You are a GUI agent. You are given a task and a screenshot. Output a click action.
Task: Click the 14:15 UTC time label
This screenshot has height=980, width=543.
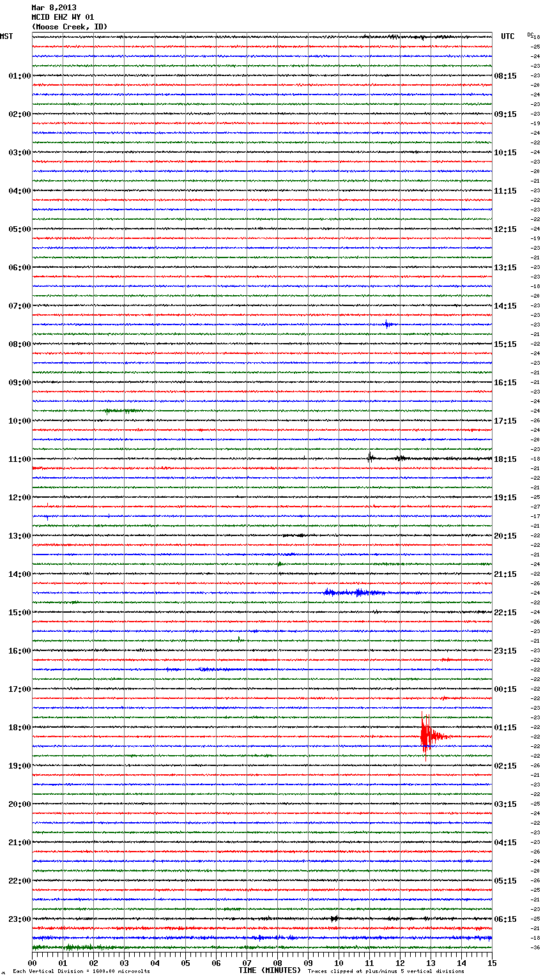click(505, 306)
